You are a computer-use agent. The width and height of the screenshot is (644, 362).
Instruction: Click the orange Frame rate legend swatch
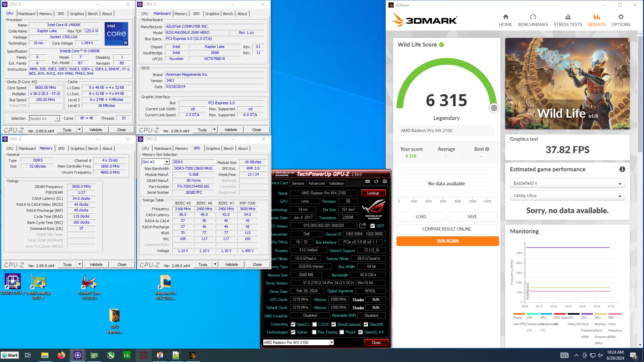519,314
